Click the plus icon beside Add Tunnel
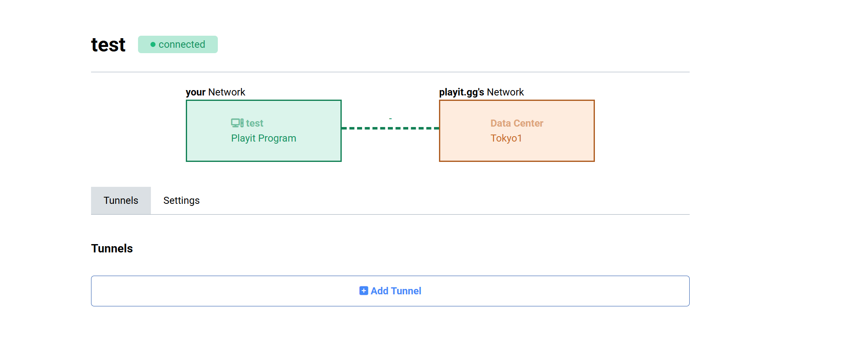Viewport: 868px width, 340px height. (x=364, y=291)
